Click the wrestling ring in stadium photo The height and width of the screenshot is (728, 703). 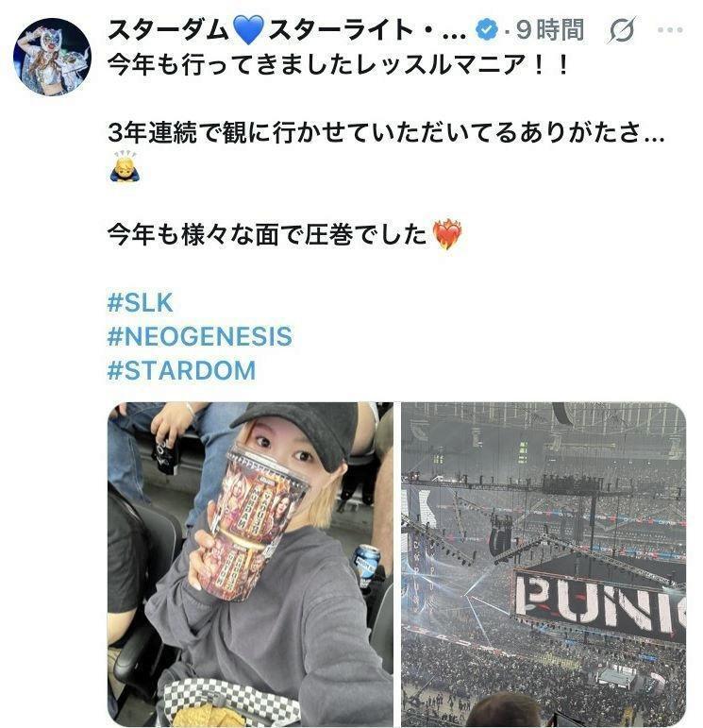click(x=617, y=676)
